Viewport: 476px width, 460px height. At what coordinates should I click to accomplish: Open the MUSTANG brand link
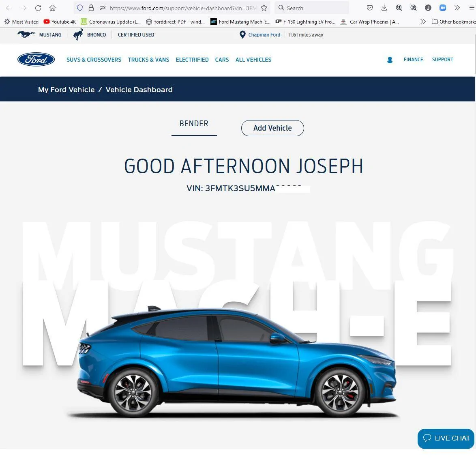click(50, 34)
